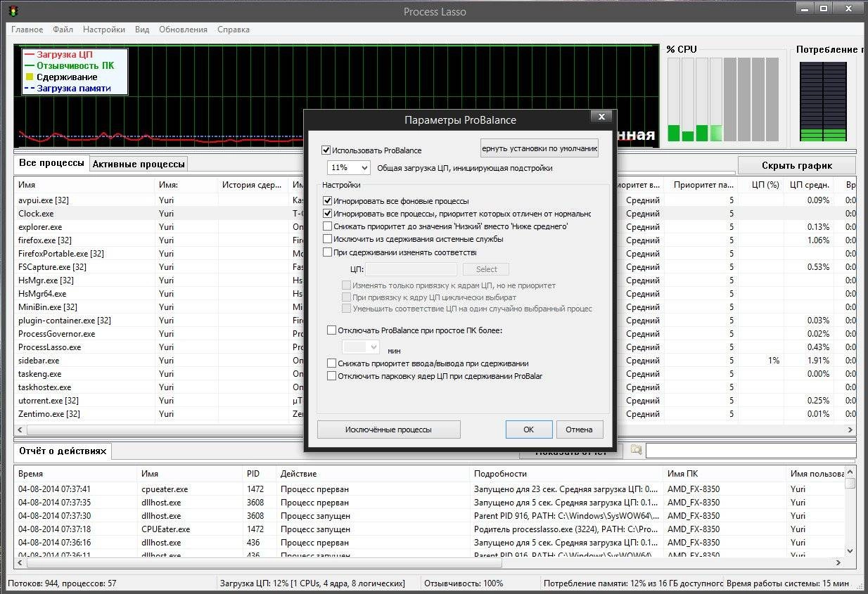This screenshot has width=868, height=594.
Task: Sort by the ЦП (%) column header
Action: click(x=760, y=186)
